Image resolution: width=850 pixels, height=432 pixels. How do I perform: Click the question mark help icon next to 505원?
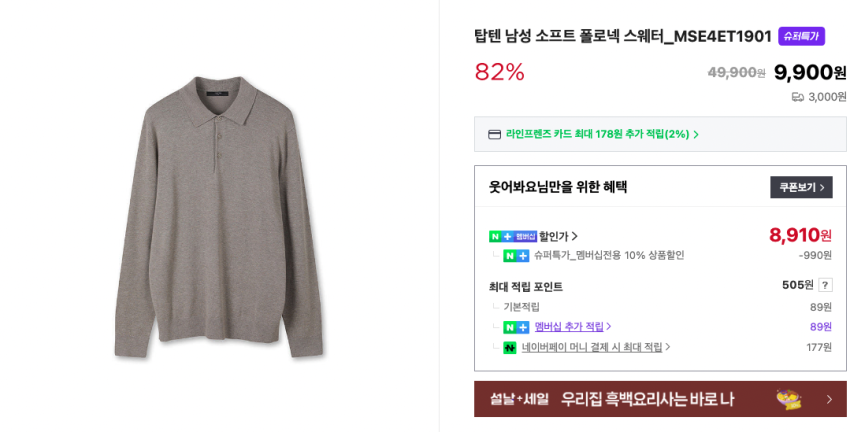coord(825,285)
